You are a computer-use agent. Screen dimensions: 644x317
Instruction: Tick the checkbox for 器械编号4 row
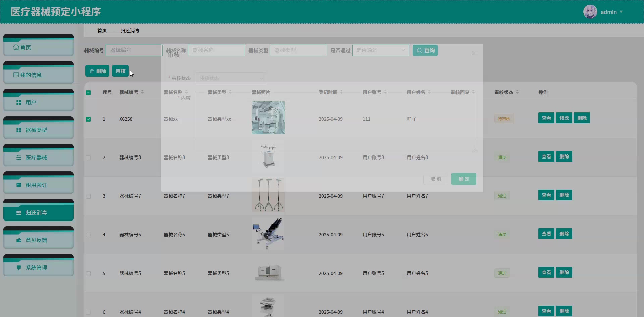(88, 312)
